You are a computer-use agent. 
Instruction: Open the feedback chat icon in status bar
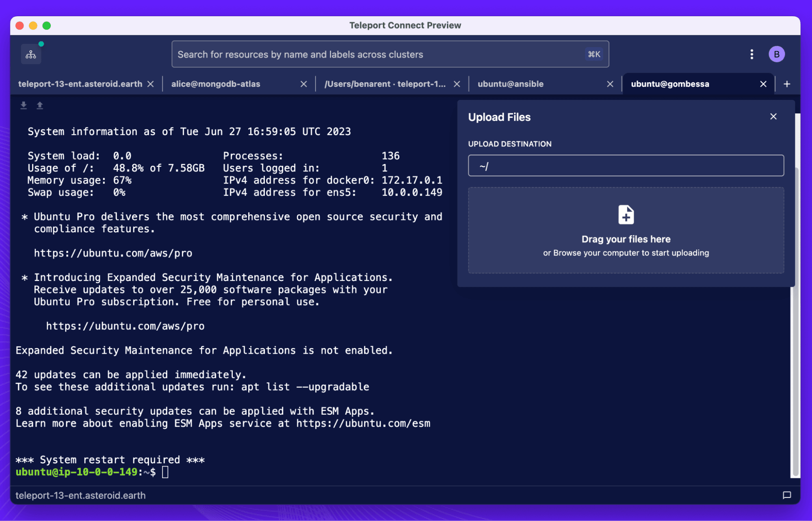(x=786, y=495)
